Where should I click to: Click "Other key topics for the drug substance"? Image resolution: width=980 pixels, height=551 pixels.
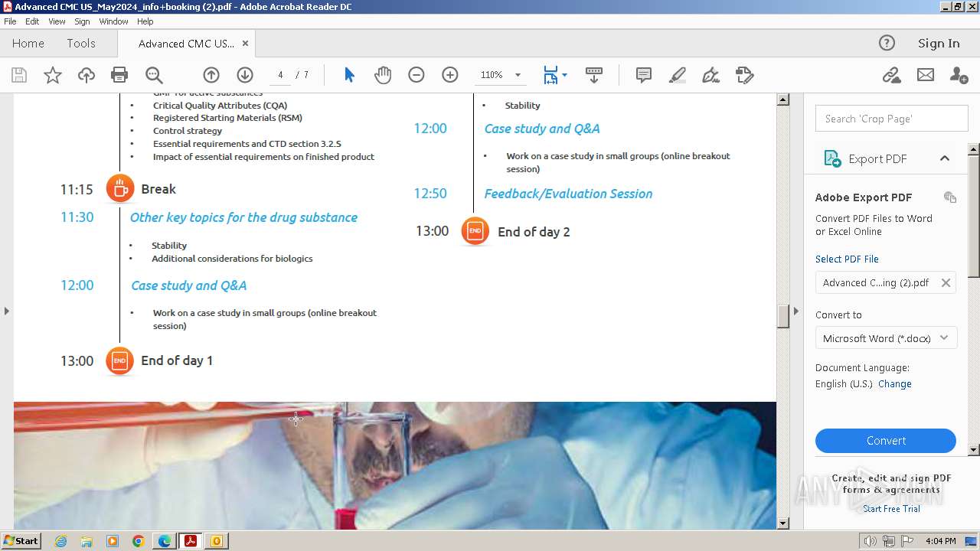coord(243,217)
